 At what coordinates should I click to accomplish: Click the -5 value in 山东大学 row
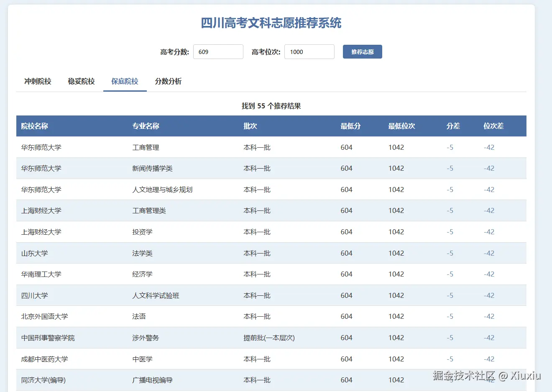click(450, 253)
